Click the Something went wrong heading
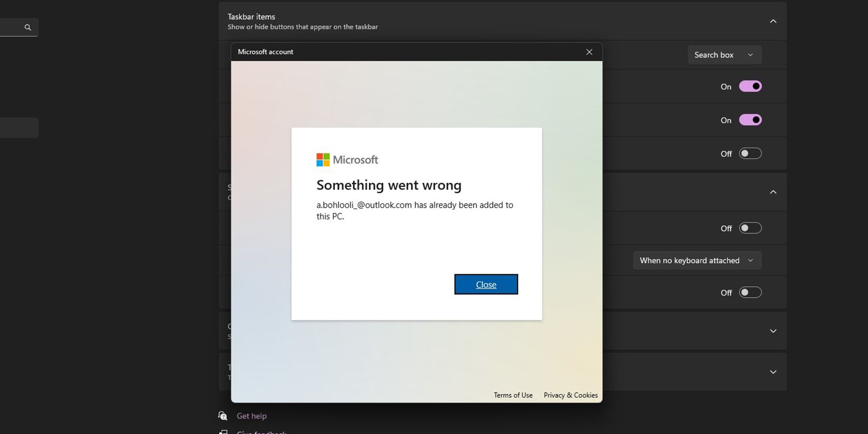 [389, 185]
